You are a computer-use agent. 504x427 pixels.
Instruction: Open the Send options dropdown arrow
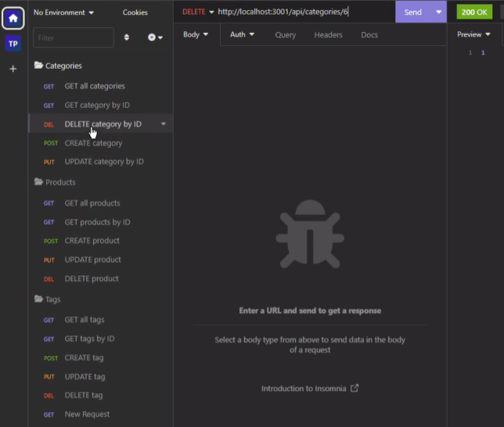(x=439, y=12)
